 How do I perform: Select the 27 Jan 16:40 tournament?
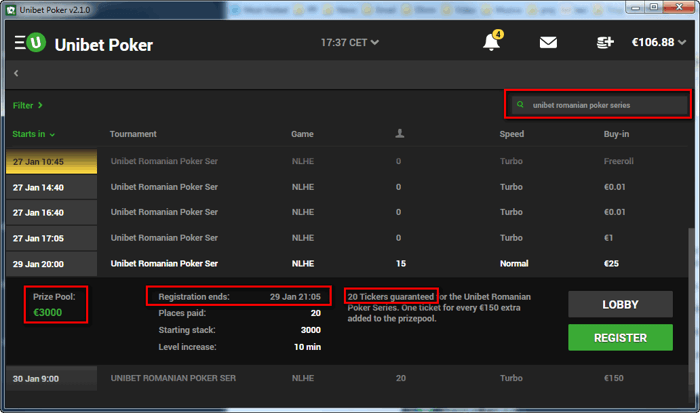[x=347, y=212]
